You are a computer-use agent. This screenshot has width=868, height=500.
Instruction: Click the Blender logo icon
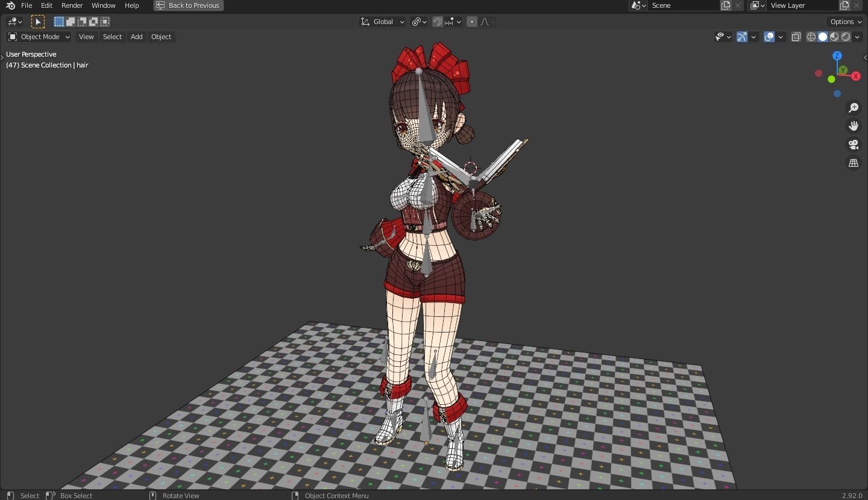10,5
